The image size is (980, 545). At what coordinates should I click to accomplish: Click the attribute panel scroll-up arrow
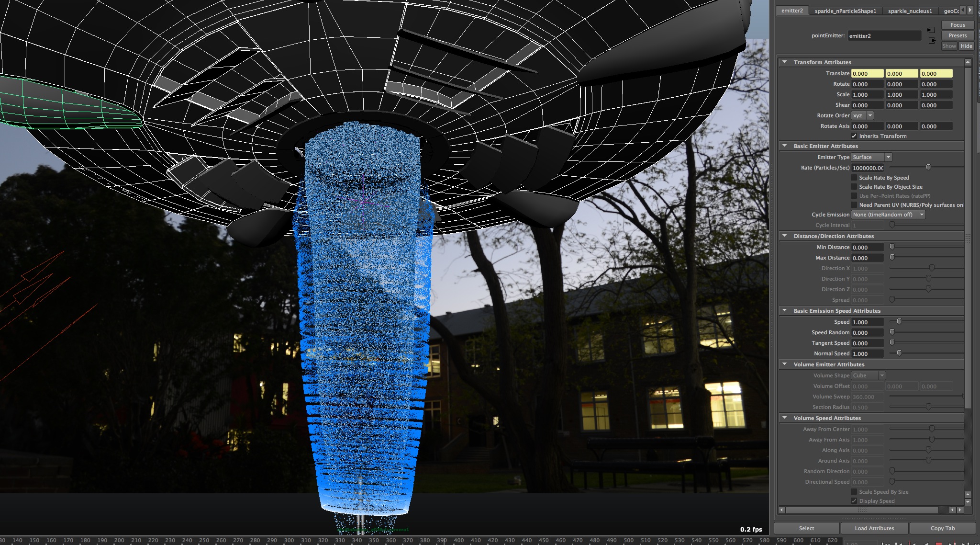(x=968, y=62)
